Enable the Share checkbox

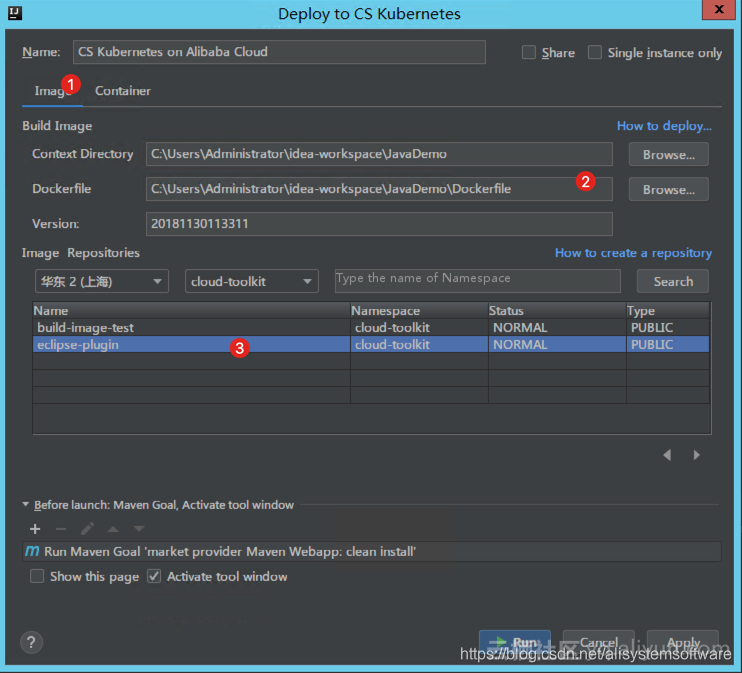pos(529,52)
